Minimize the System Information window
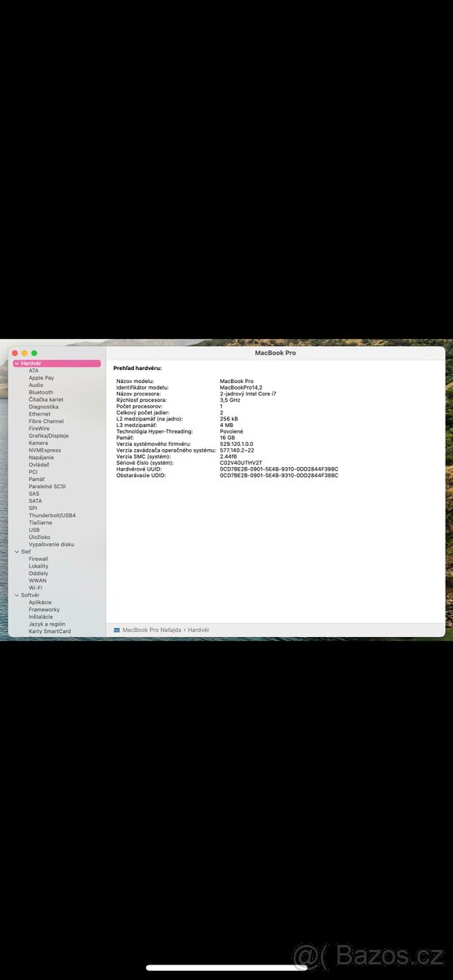This screenshot has height=980, width=453. pos(24,353)
